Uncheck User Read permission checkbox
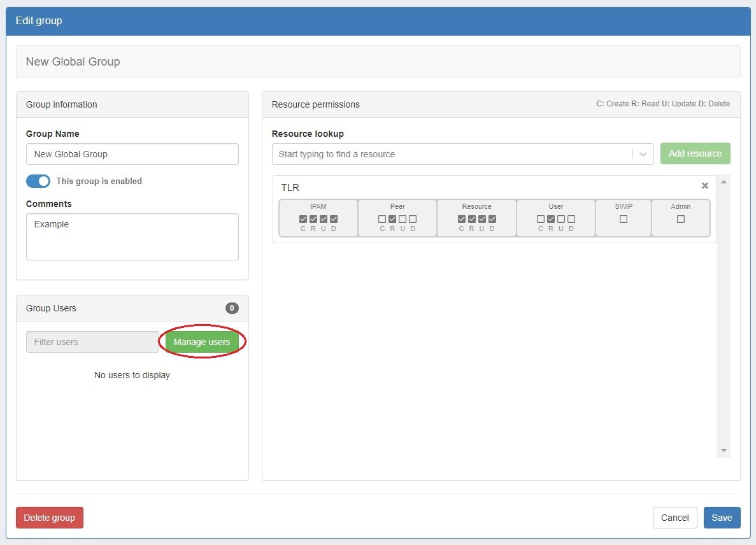 551,219
